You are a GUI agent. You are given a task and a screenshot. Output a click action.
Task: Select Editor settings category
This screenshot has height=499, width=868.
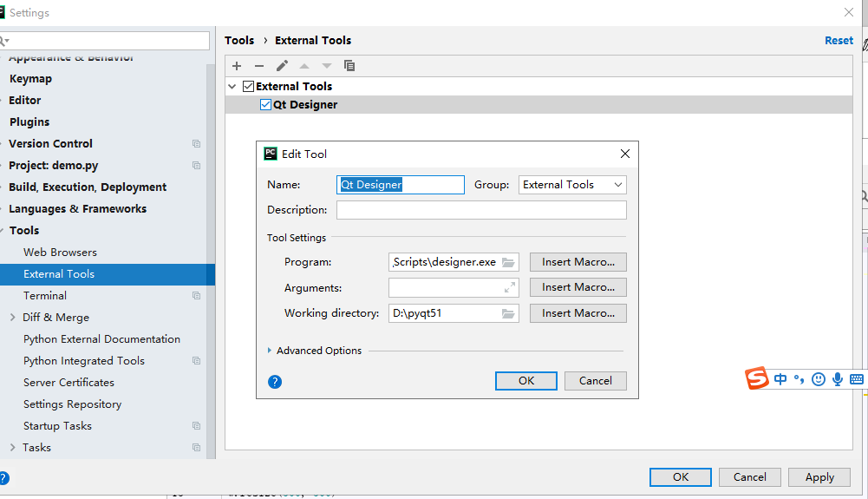point(25,101)
